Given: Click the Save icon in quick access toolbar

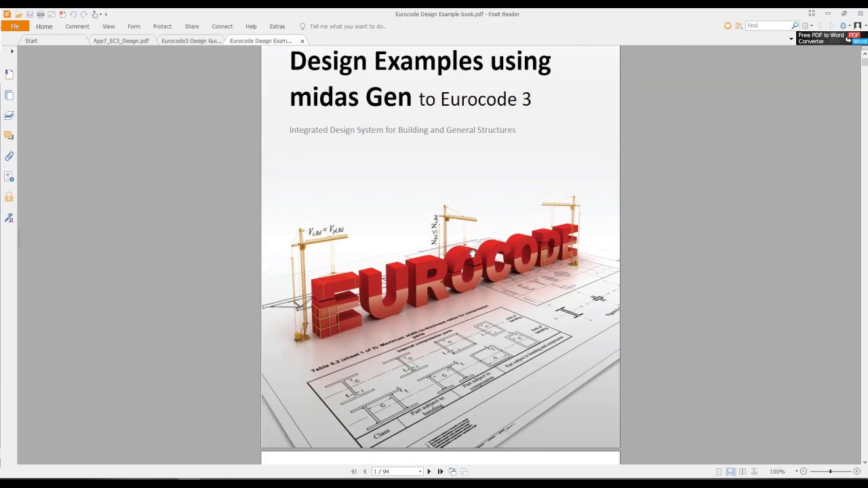Looking at the screenshot, I should (x=30, y=14).
